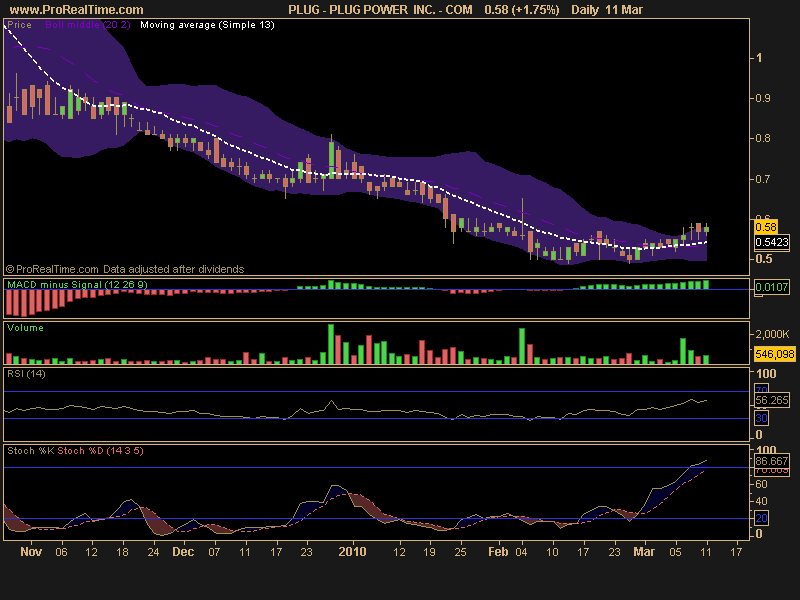Click the tall green volume bar at Feb 04
Image resolution: width=800 pixels, height=600 pixels.
[x=522, y=346]
